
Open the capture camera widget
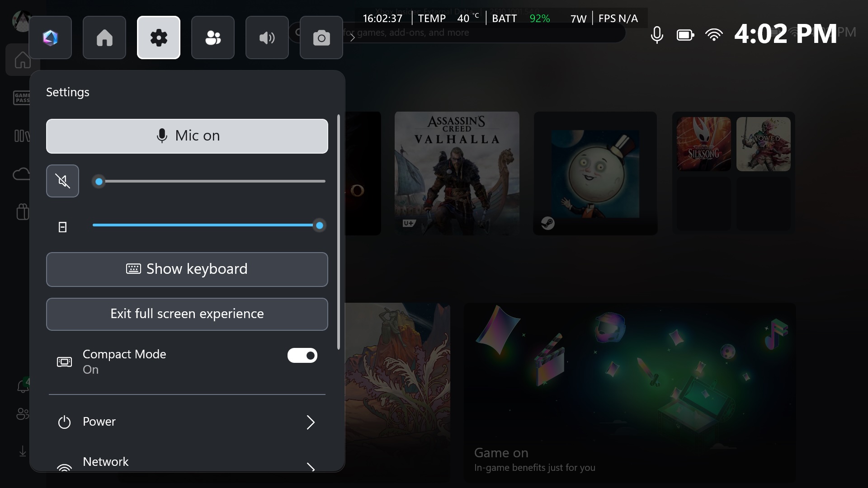tap(321, 38)
